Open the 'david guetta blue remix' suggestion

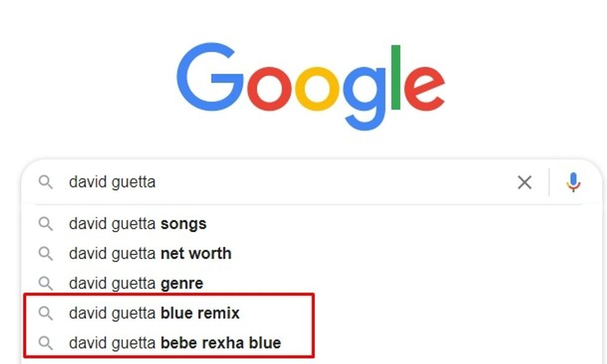(x=154, y=313)
